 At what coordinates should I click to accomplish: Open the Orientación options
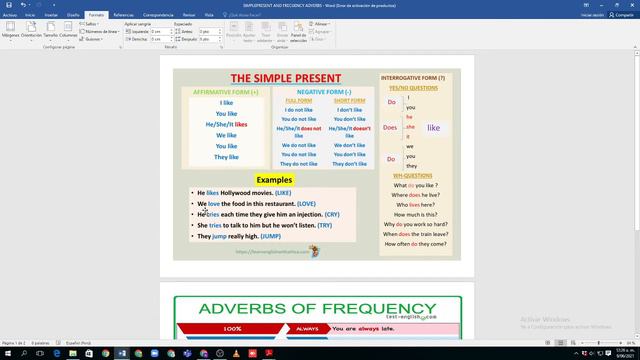point(31,31)
